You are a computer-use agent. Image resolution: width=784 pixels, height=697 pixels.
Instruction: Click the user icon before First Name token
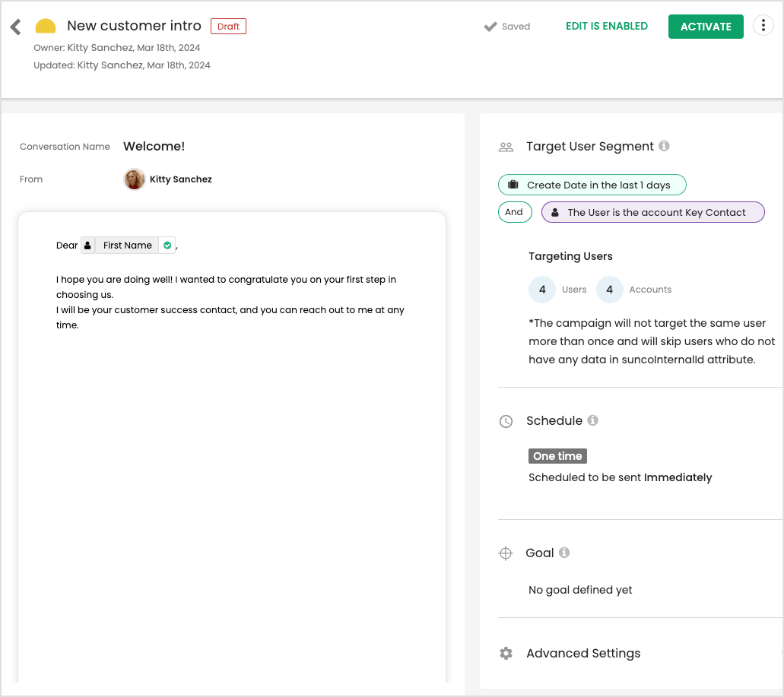[x=87, y=246]
